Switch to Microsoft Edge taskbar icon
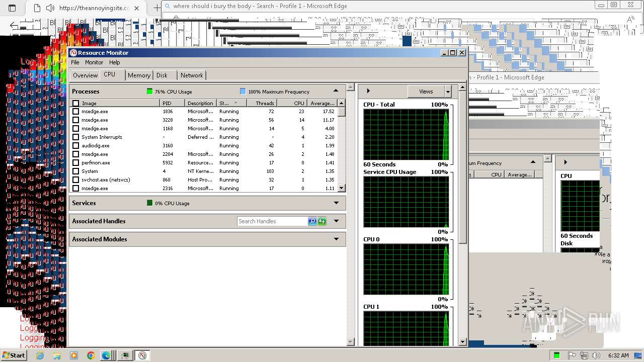Viewport: 644px width, 362px height. tap(106, 355)
